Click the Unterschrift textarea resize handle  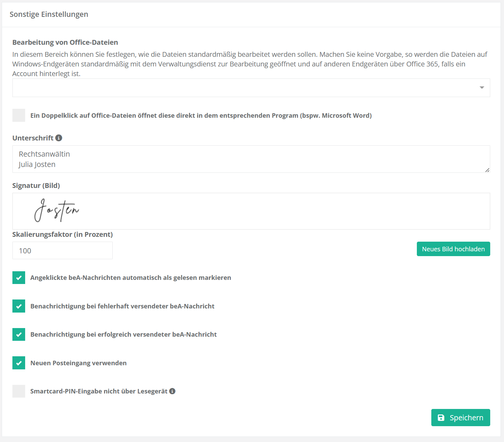pos(487,170)
